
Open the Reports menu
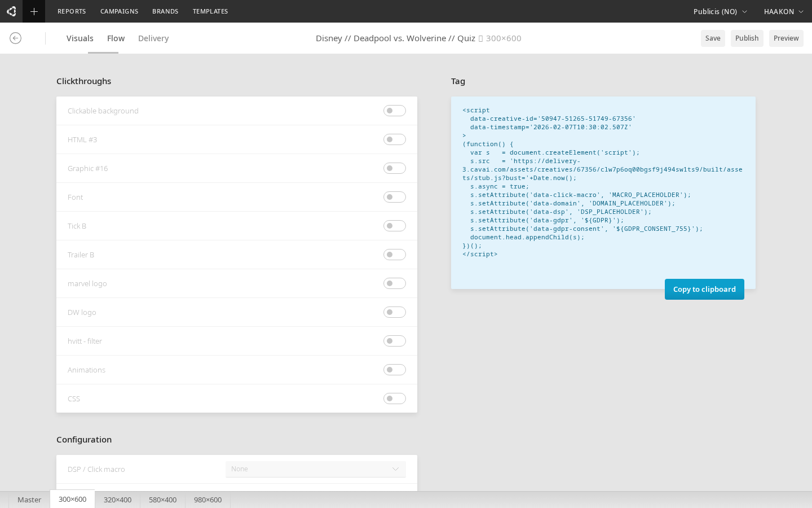72,11
